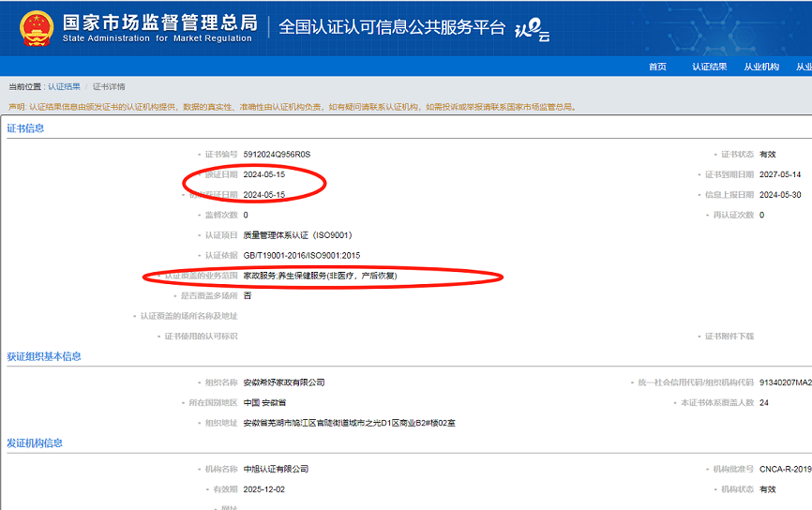
Task: Click the 国家市场监督管理总局 header title
Action: click(x=159, y=22)
